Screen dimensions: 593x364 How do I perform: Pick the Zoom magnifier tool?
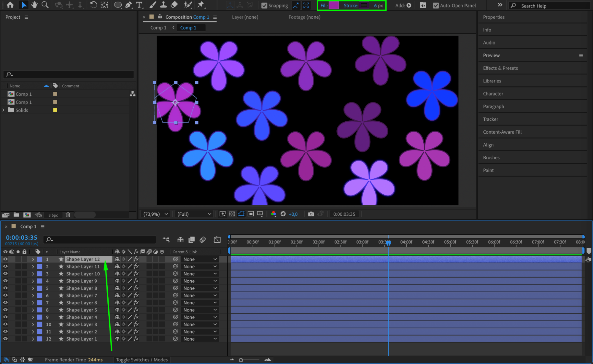[45, 5]
